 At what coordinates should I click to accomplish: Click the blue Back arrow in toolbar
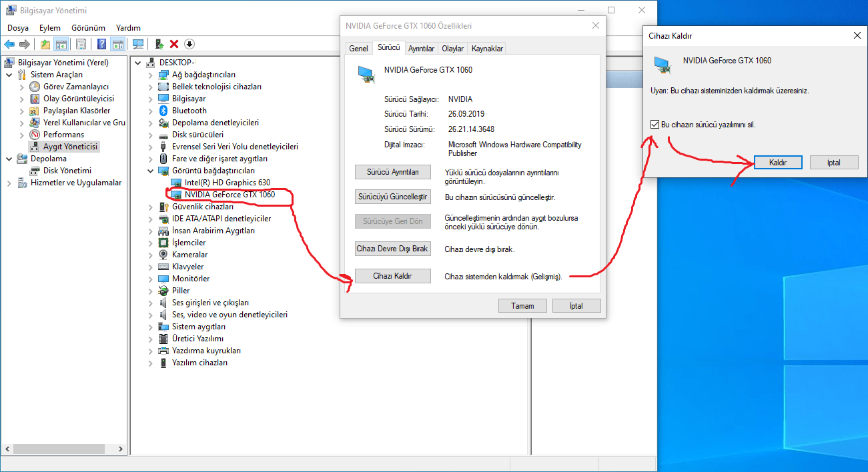(9, 44)
